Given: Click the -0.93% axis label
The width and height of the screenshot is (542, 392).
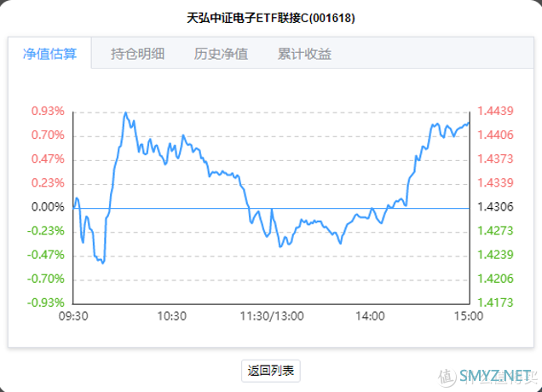Looking at the screenshot, I should pos(46,303).
